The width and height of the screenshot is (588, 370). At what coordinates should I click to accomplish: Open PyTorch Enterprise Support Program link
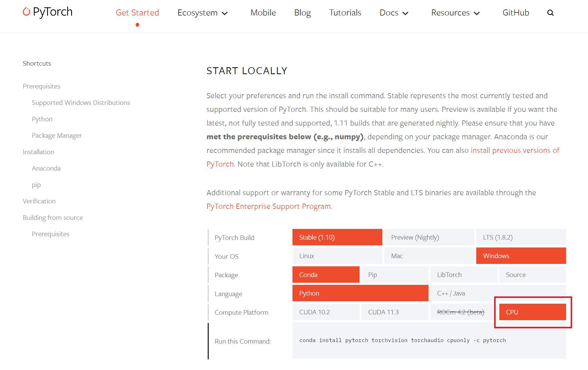268,206
